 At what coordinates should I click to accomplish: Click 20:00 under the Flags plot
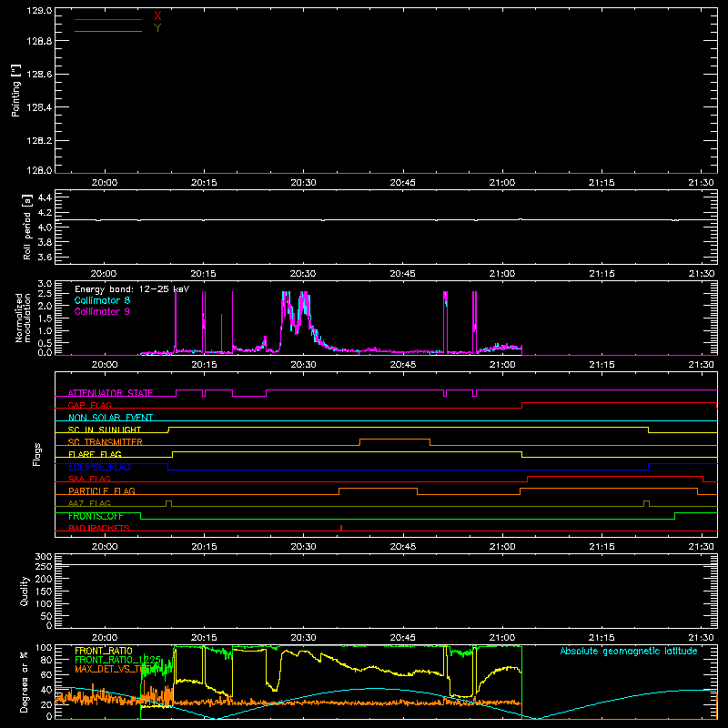105,547
